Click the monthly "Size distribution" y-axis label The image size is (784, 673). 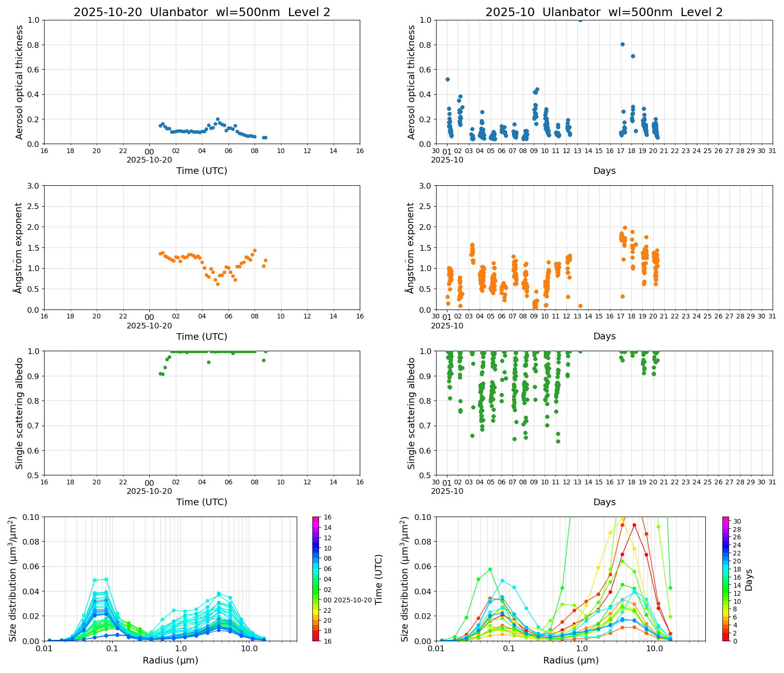tap(405, 579)
